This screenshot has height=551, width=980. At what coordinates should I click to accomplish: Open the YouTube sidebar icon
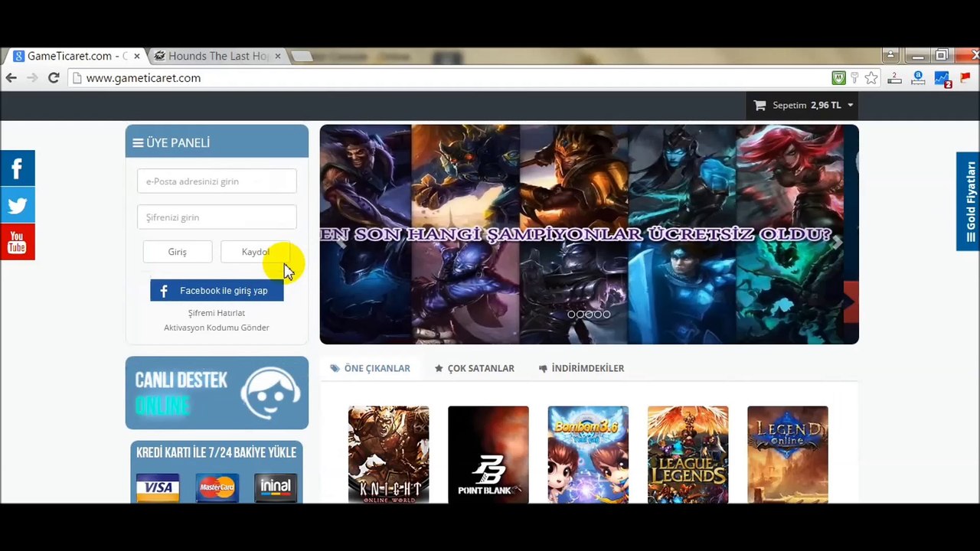17,242
